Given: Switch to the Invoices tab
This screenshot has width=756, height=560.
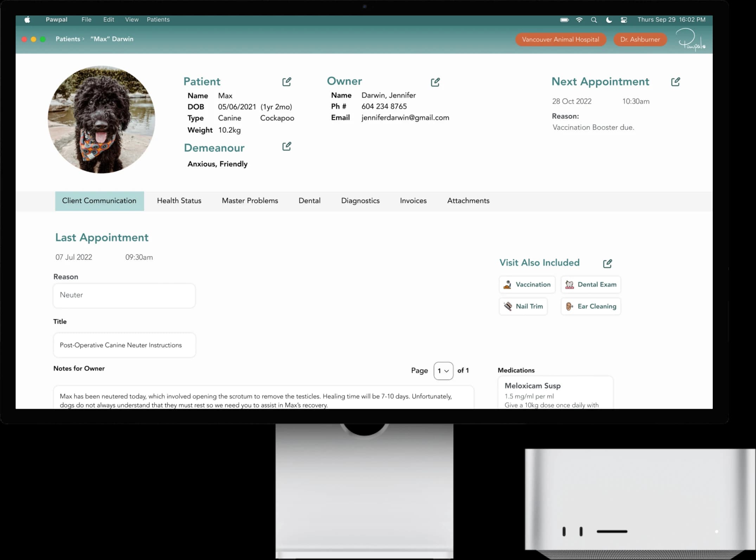Looking at the screenshot, I should [413, 201].
